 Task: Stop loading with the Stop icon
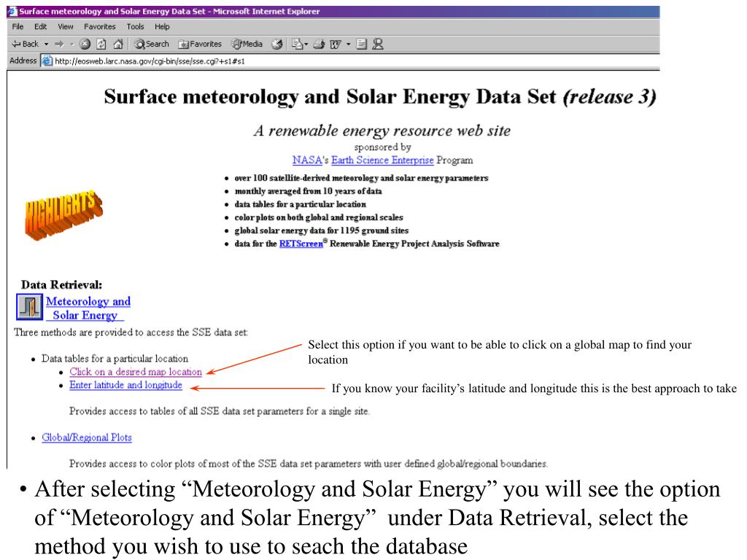click(x=85, y=44)
